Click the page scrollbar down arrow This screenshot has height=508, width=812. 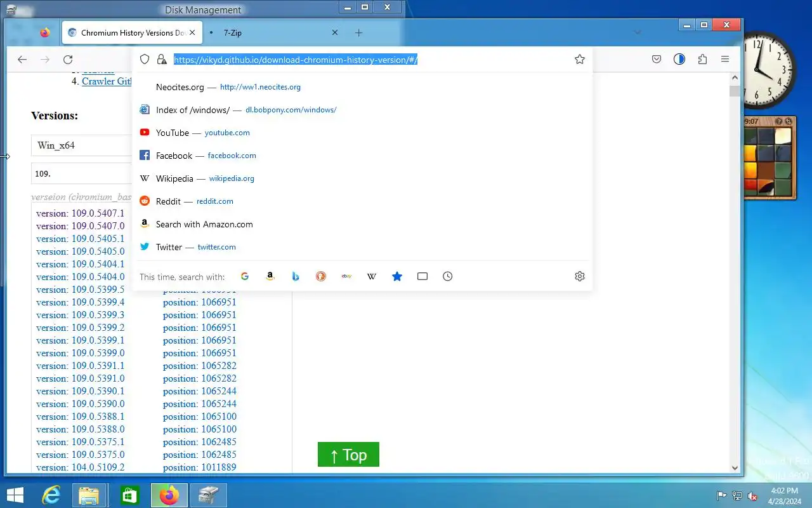click(x=735, y=468)
